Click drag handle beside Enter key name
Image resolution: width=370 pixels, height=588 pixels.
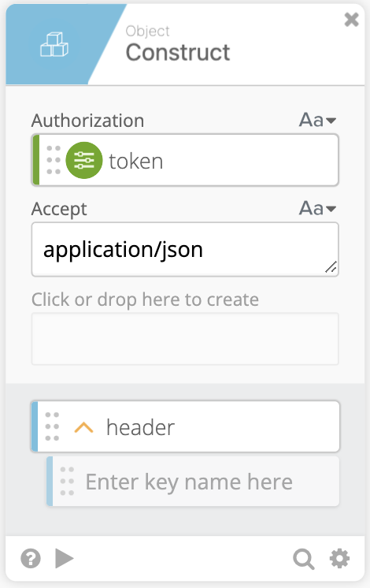[67, 481]
